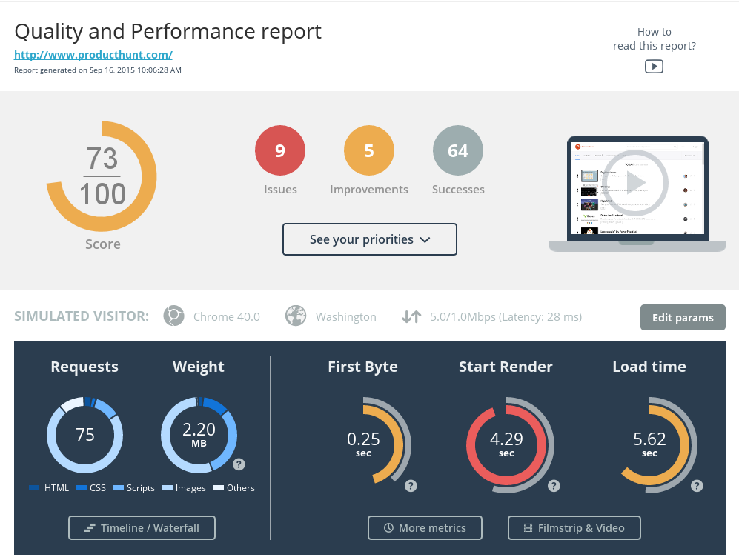Click the gray Successes badge showing 64
Screen dimensions: 739x560
tap(458, 150)
